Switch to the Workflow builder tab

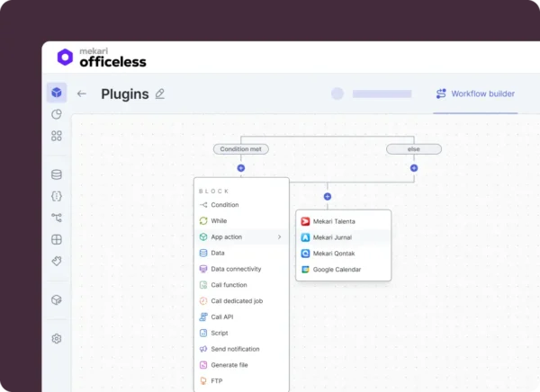click(x=475, y=94)
